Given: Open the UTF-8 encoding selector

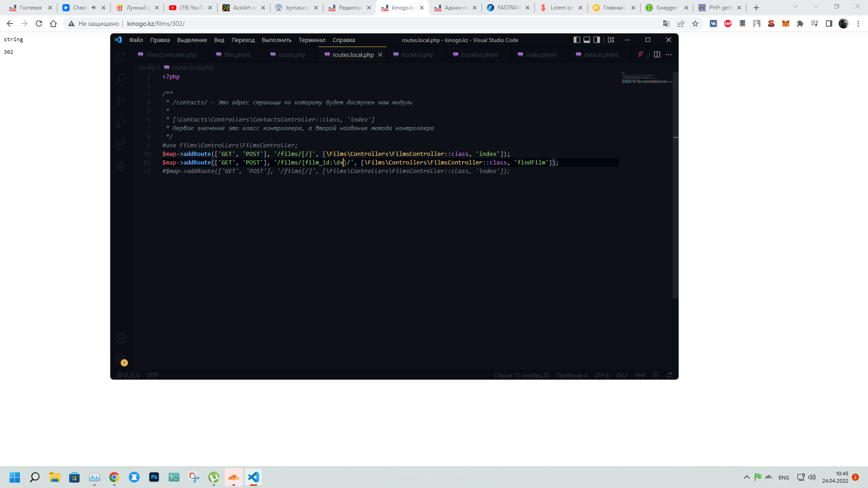Looking at the screenshot, I should [x=602, y=375].
